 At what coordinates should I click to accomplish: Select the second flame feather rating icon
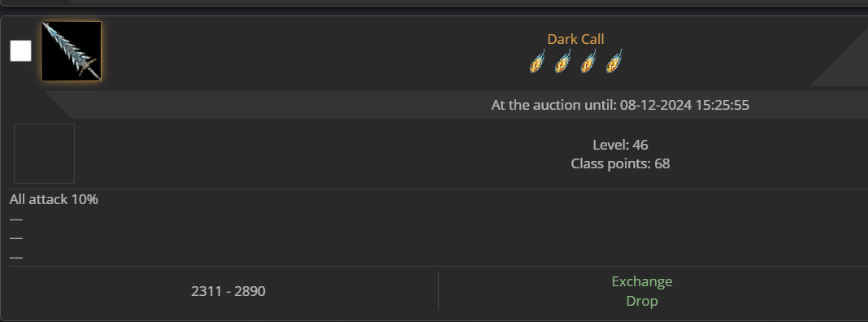pyautogui.click(x=562, y=62)
